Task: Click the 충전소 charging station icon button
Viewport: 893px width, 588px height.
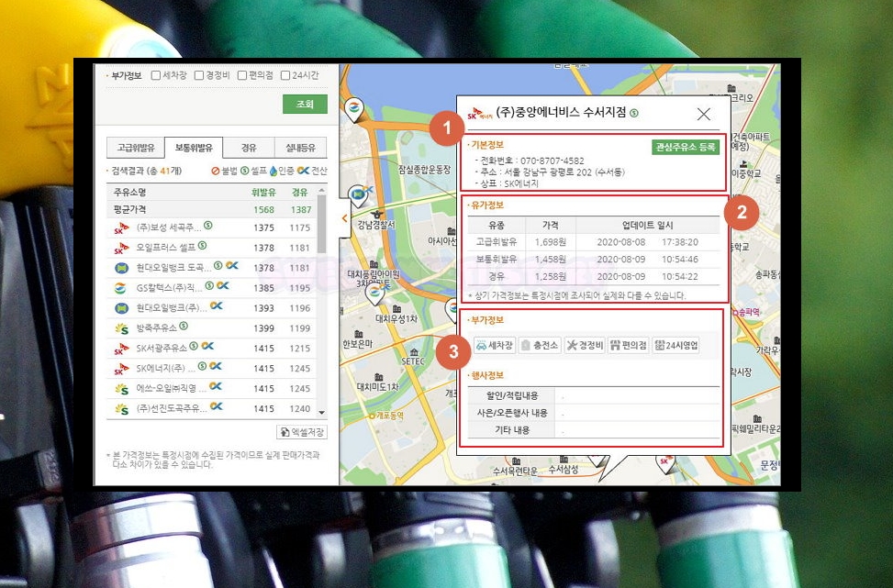Action: pos(540,345)
